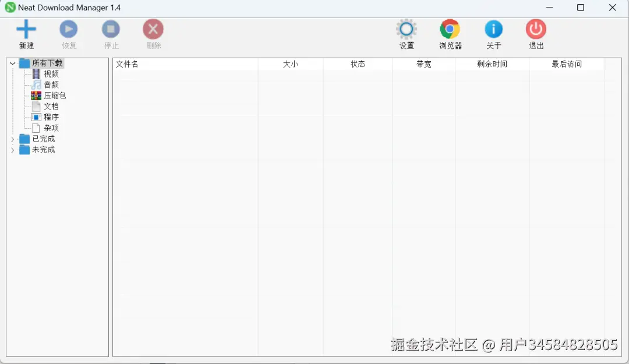The image size is (629, 364).
Task: Sort by 大小 column header
Action: [291, 64]
